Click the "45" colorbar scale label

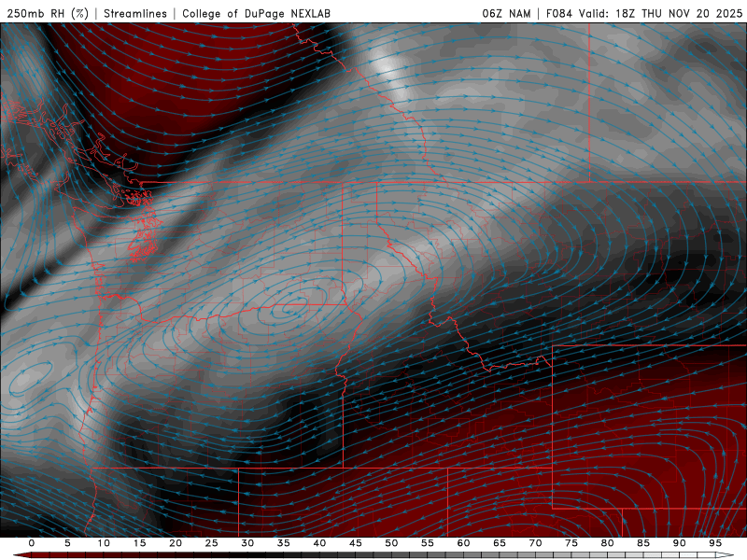tap(356, 543)
